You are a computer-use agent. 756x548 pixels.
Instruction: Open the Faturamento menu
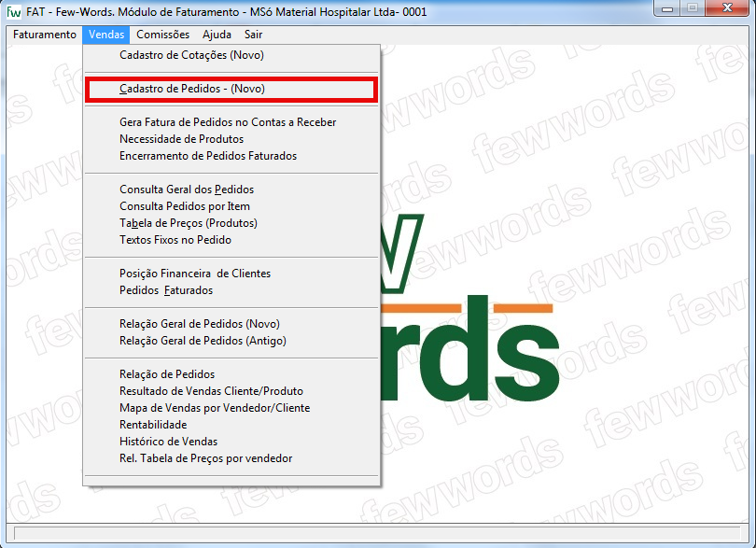(x=45, y=35)
